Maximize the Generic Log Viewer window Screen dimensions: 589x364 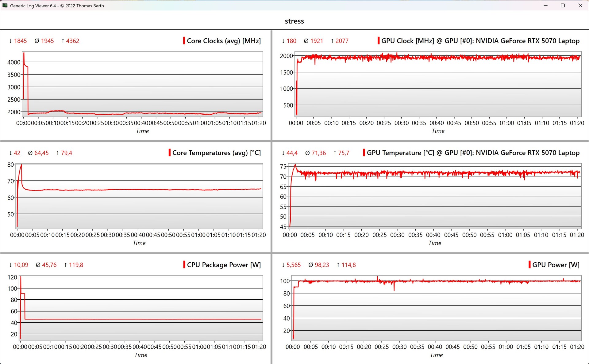pos(563,6)
